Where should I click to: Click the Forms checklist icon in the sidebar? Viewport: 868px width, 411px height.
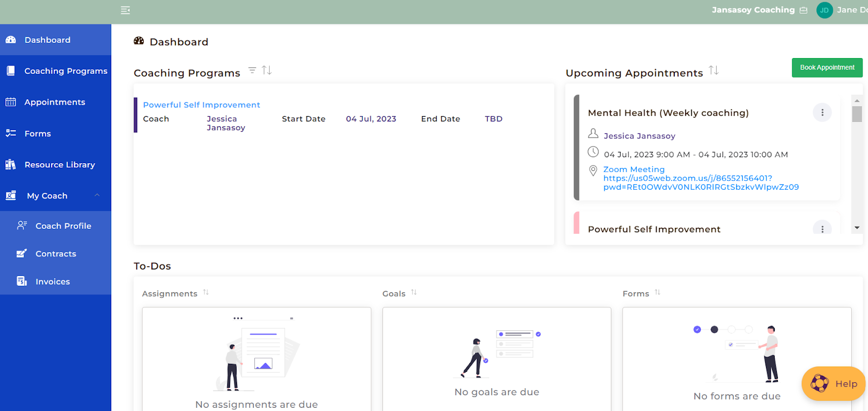click(x=11, y=133)
